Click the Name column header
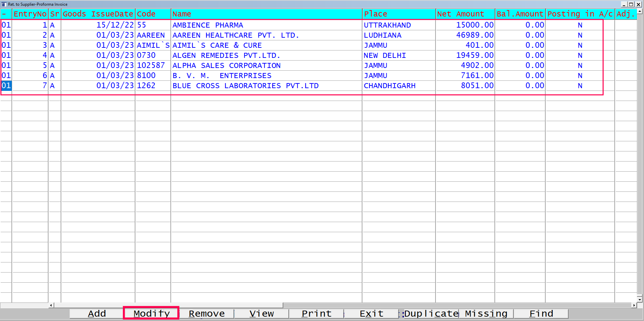This screenshot has height=321, width=644. 266,14
